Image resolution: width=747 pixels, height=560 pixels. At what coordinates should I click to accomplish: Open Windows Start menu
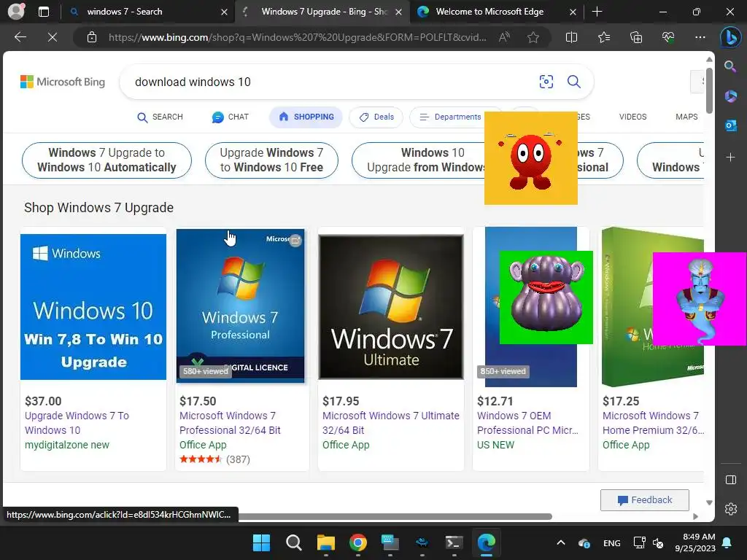point(261,542)
